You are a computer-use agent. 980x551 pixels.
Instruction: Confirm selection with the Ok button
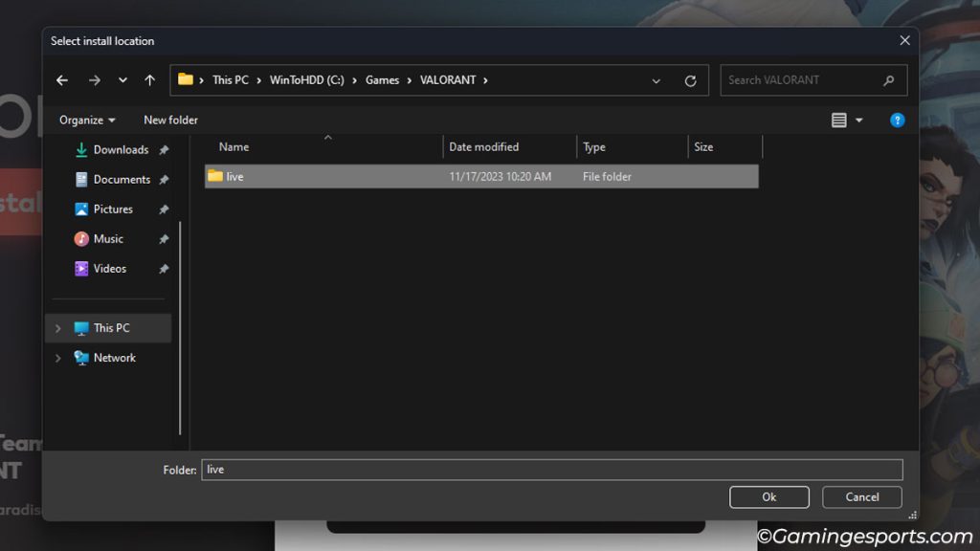pos(768,496)
